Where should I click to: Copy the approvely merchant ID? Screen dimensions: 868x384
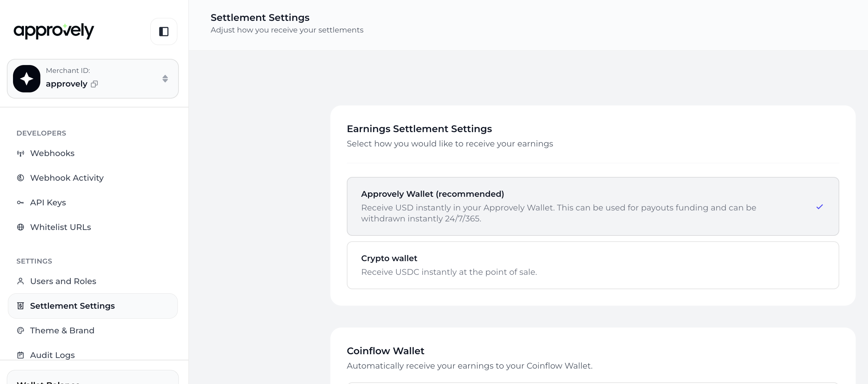tap(94, 84)
